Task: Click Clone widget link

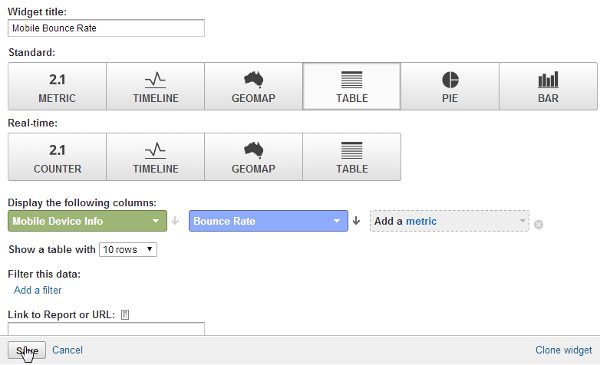Action: pos(563,350)
